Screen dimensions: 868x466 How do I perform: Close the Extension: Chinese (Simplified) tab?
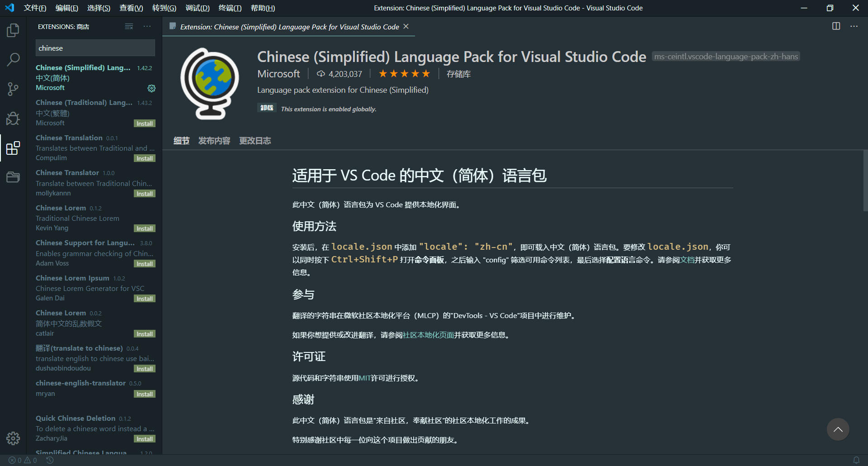tap(406, 27)
